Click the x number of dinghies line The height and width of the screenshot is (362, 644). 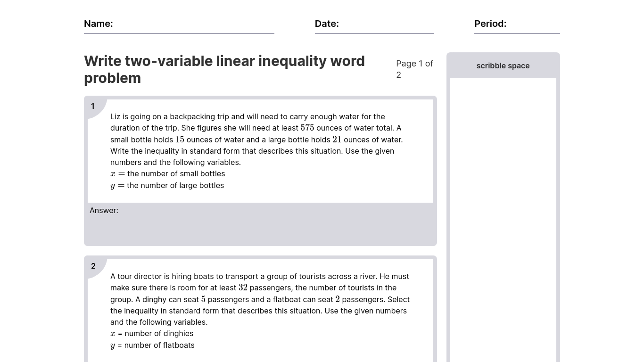pos(152,334)
